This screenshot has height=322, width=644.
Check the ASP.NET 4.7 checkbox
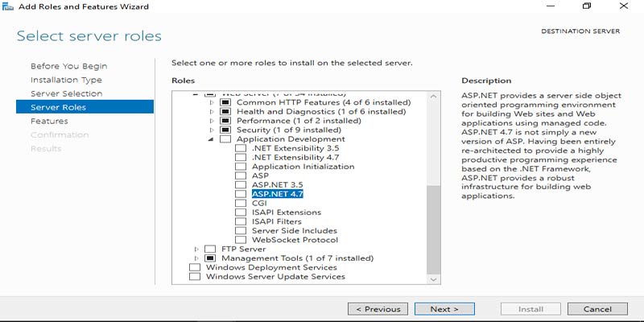(x=240, y=194)
